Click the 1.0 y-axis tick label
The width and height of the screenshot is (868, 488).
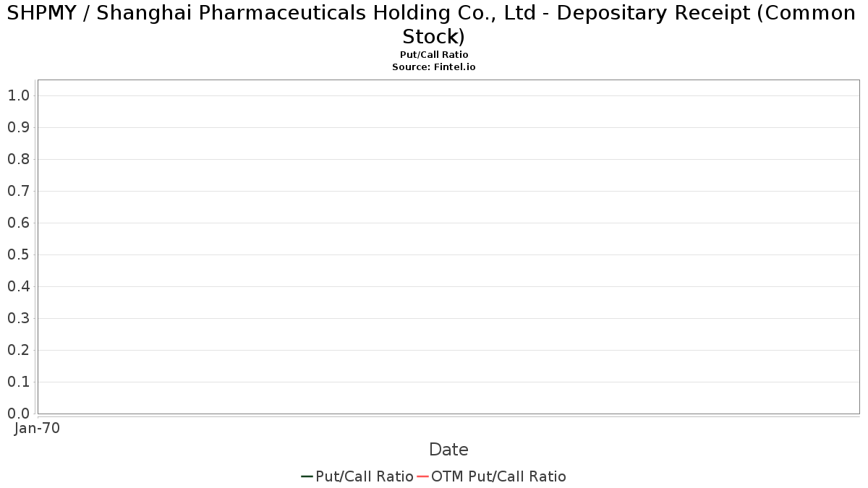click(x=18, y=95)
